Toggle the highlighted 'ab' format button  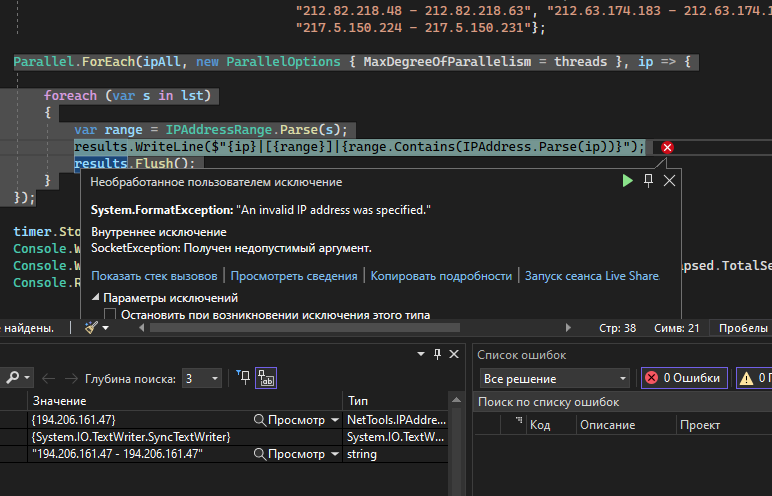click(x=265, y=378)
